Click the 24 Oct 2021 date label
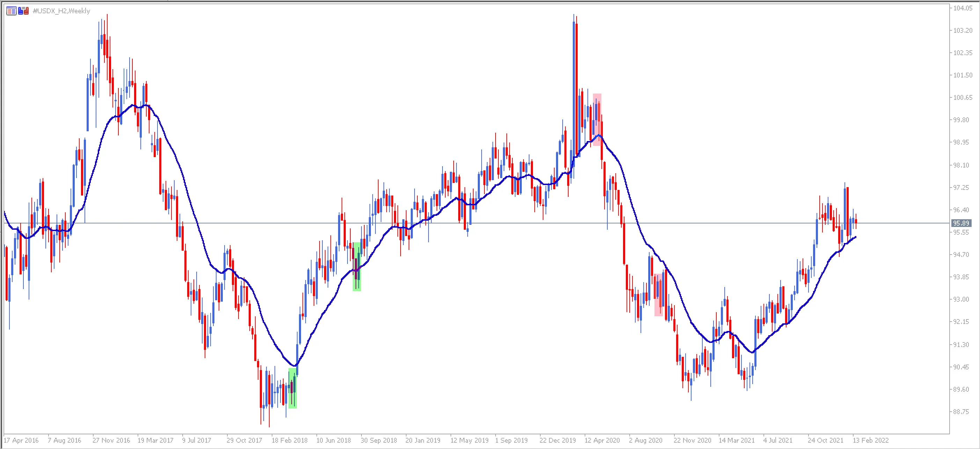The width and height of the screenshot is (980, 449). [826, 440]
